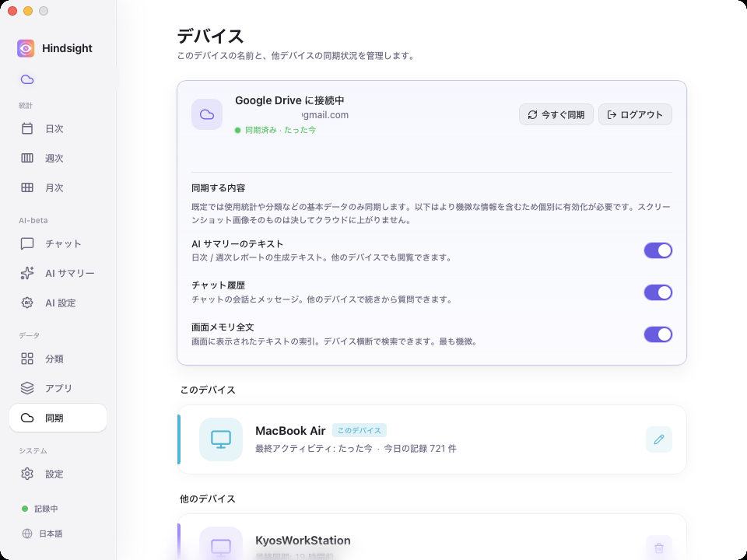
Task: Click the MacBook Air device name
Action: click(x=290, y=430)
